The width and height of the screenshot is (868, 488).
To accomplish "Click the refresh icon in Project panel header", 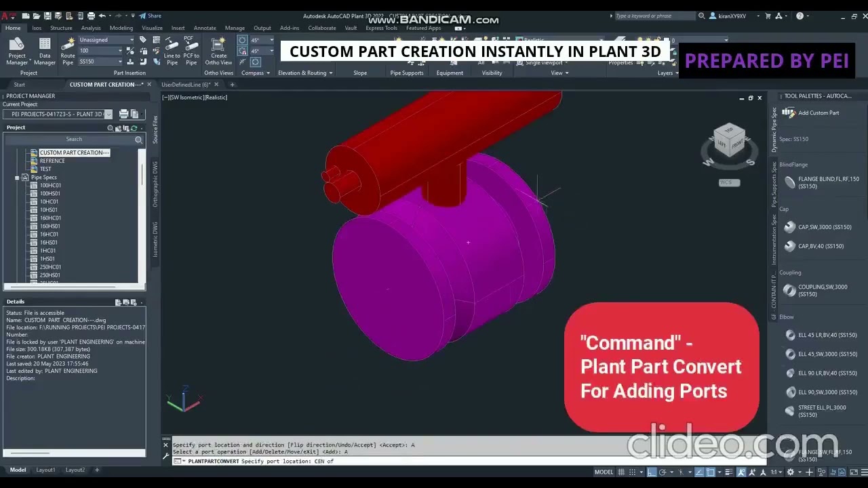I will [x=134, y=128].
